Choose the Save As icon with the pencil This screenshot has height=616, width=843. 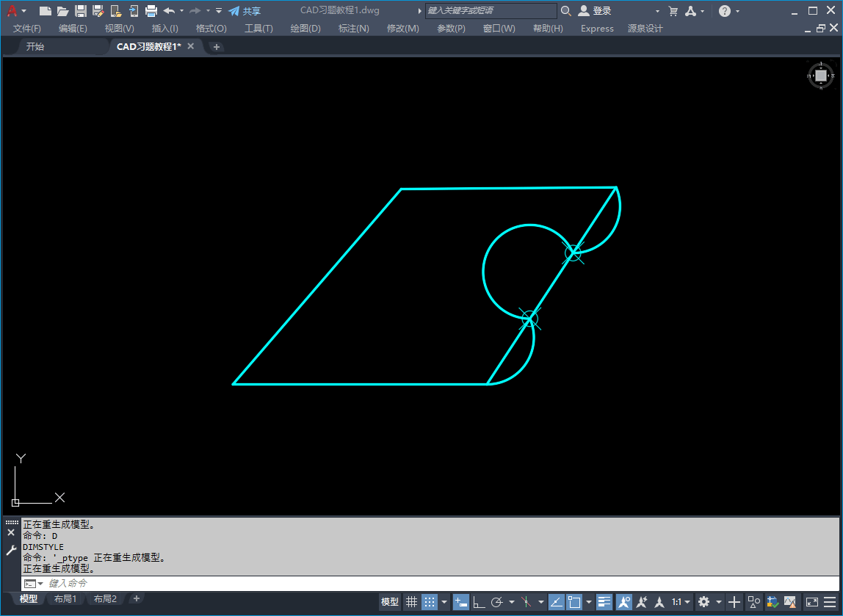(98, 11)
